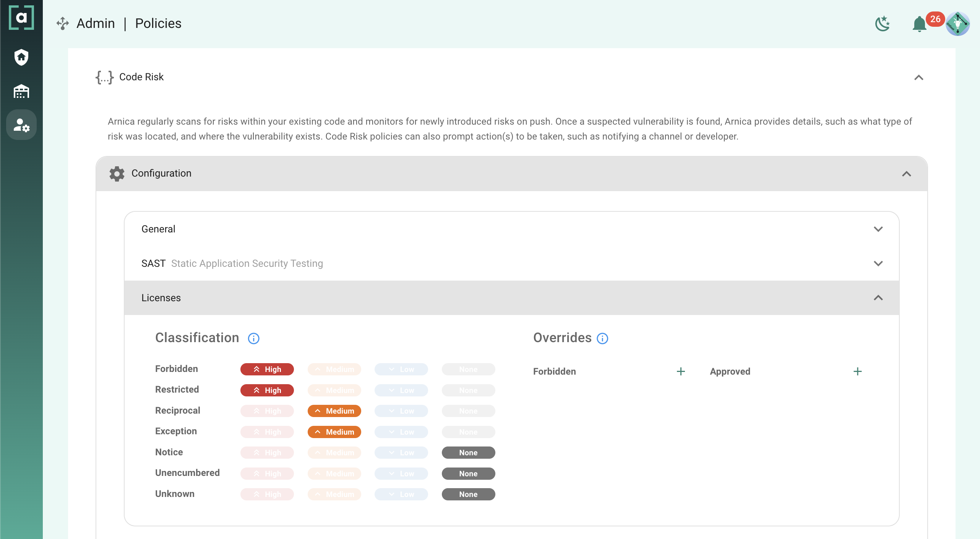980x539 pixels.
Task: Open the inventory building sidebar icon
Action: point(21,91)
